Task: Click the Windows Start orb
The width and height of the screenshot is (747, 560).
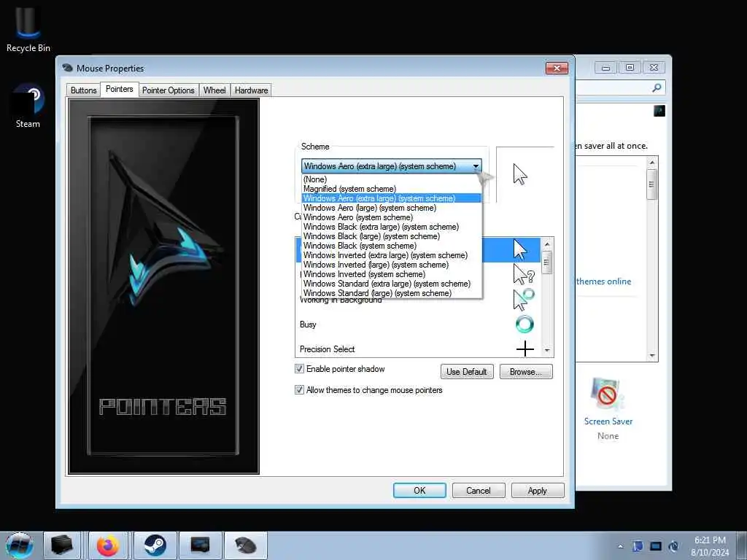Action: point(20,545)
